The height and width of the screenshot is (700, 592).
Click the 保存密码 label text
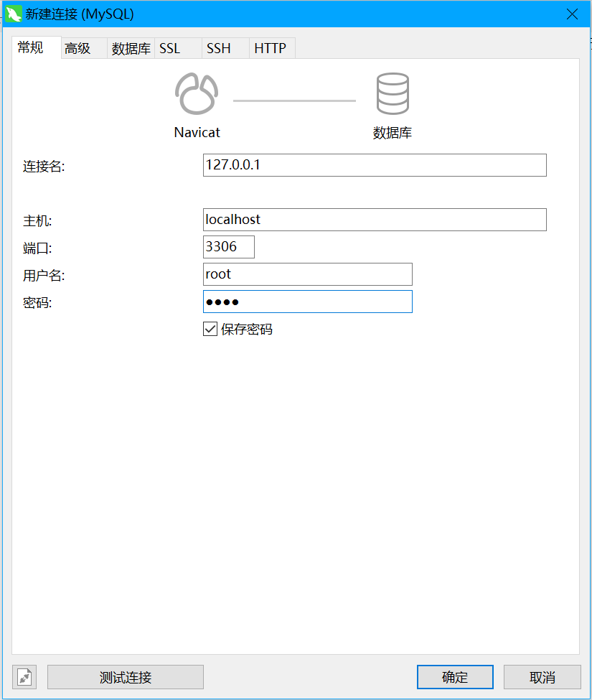click(x=247, y=330)
